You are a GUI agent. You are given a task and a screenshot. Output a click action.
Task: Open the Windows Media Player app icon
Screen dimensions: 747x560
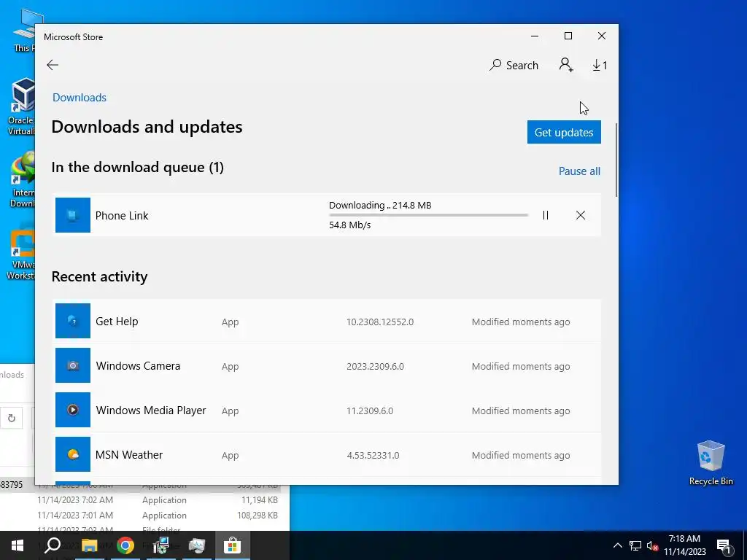coord(72,410)
